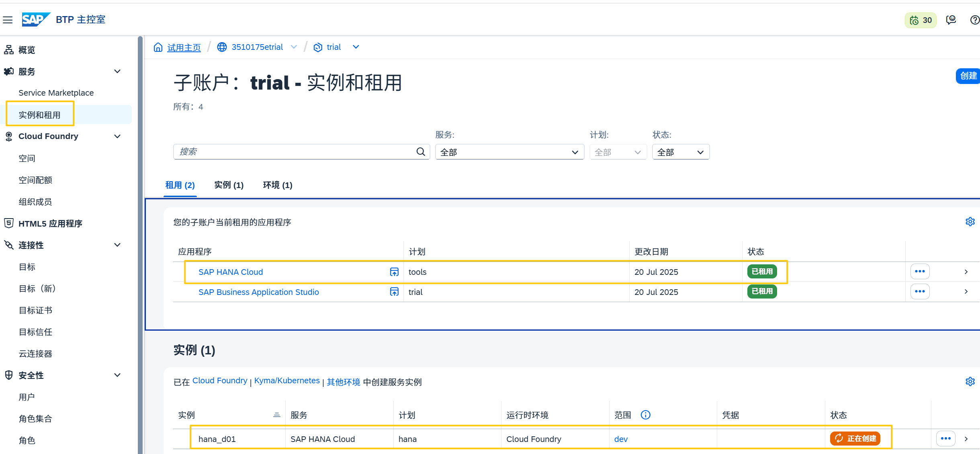Switch to the 实例 (1) tab

[229, 185]
